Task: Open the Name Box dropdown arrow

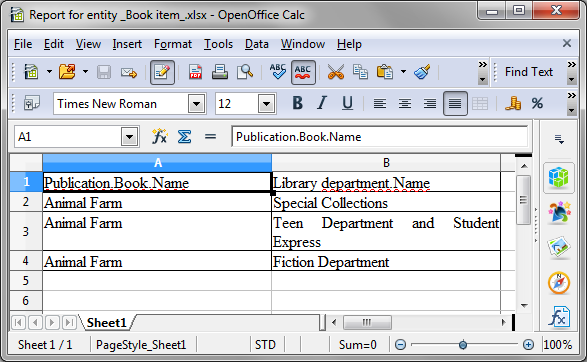Action: point(130,137)
